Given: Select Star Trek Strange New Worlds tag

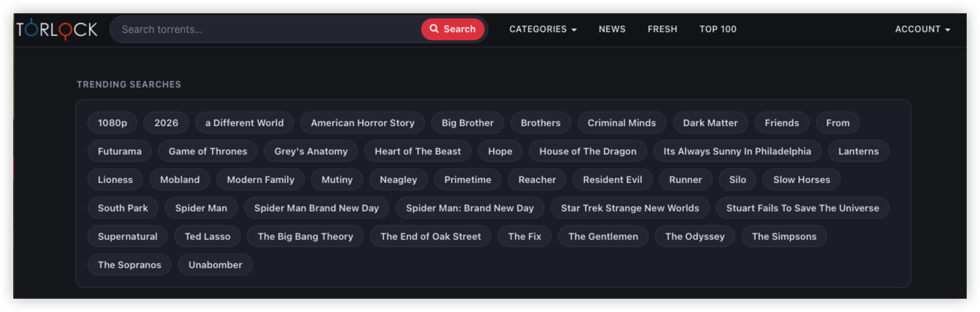Looking at the screenshot, I should click(x=630, y=208).
